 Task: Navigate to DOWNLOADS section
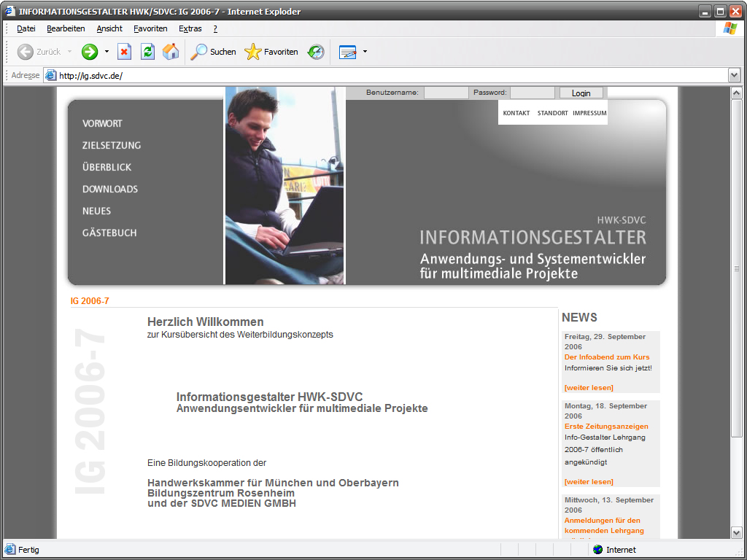[110, 189]
